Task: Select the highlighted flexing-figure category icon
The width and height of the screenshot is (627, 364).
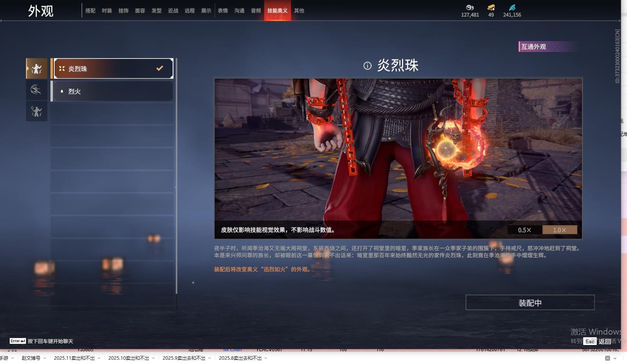Action: (36, 69)
